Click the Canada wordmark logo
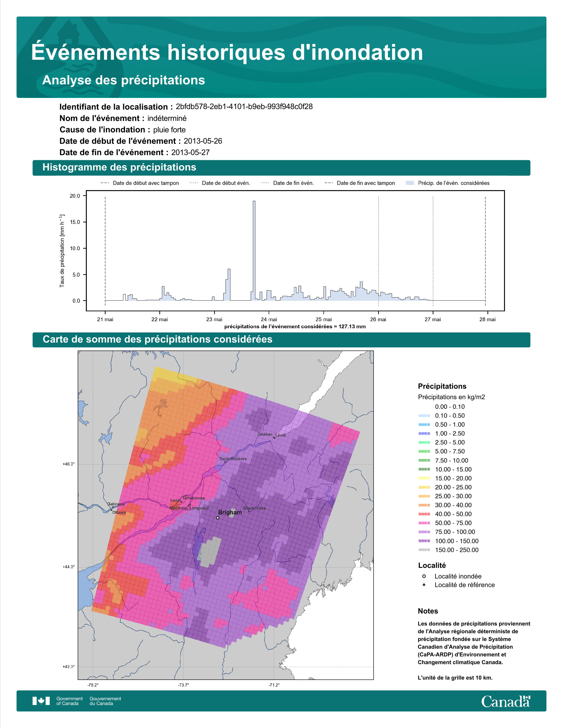Image resolution: width=563 pixels, height=728 pixels. tap(506, 701)
